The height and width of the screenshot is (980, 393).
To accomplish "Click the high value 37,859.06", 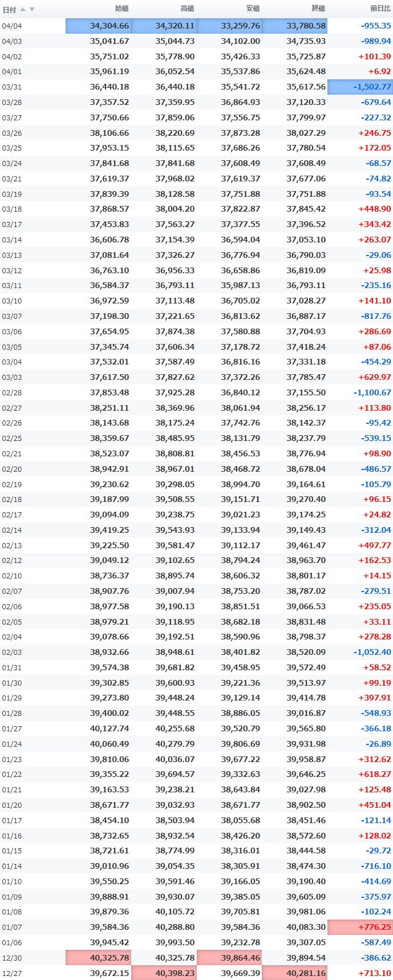I will (175, 118).
